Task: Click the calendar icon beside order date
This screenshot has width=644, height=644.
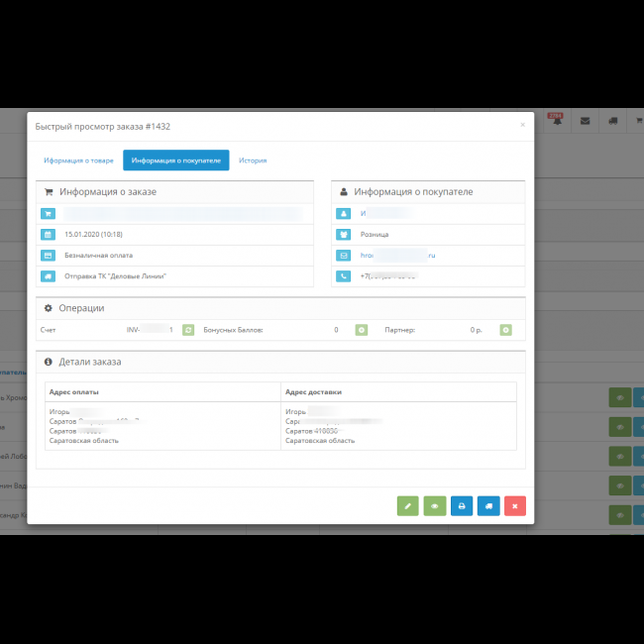Action: (x=48, y=235)
